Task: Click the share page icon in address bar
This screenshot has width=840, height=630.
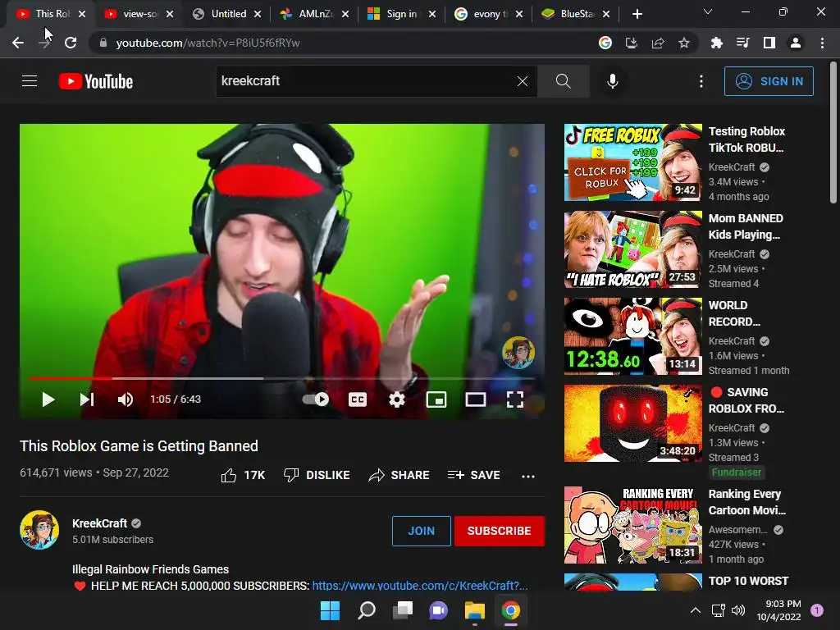Action: click(x=658, y=43)
